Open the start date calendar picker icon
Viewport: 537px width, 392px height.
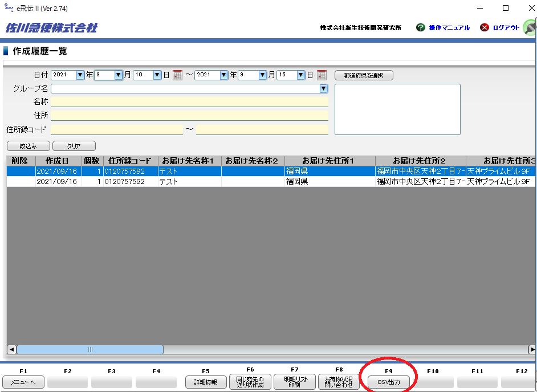[x=177, y=75]
